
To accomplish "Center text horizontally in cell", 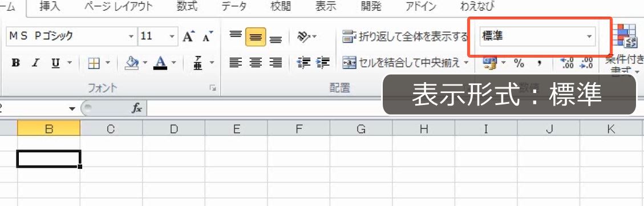I will (256, 63).
